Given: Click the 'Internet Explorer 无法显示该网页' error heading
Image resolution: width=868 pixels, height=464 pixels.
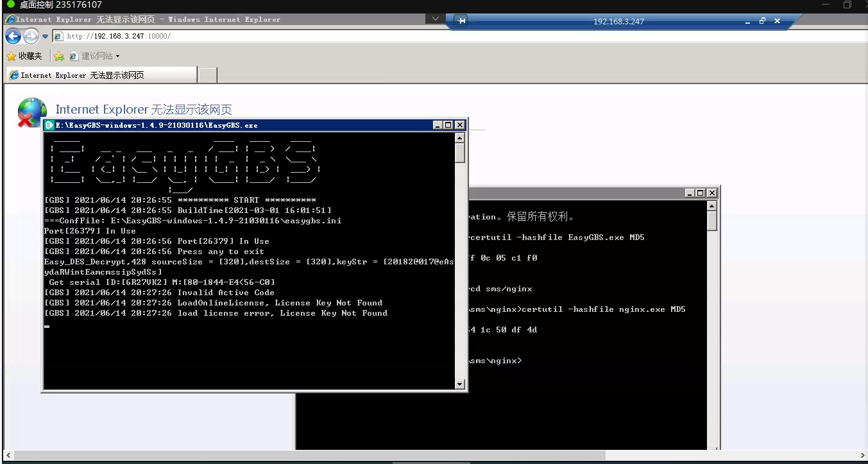Looking at the screenshot, I should point(144,110).
